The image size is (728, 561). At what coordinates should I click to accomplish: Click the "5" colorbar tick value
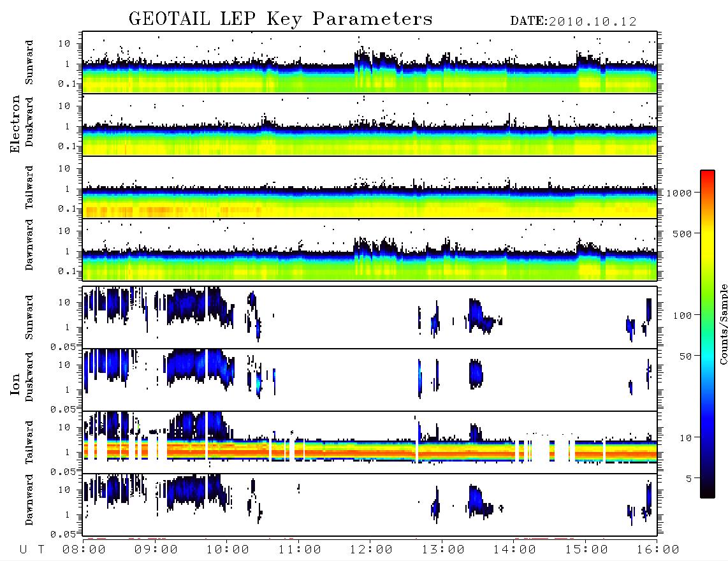tap(688, 479)
